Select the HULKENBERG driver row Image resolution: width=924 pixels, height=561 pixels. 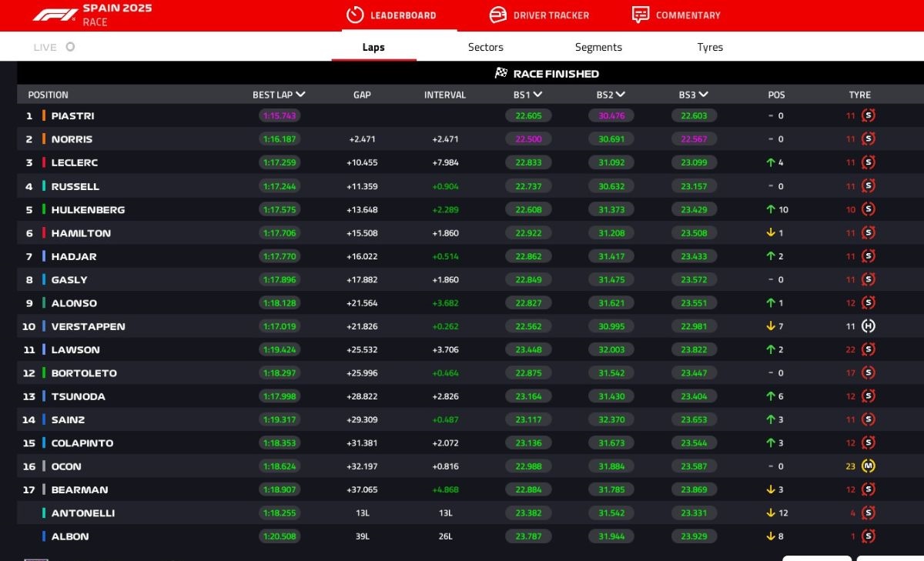point(88,209)
